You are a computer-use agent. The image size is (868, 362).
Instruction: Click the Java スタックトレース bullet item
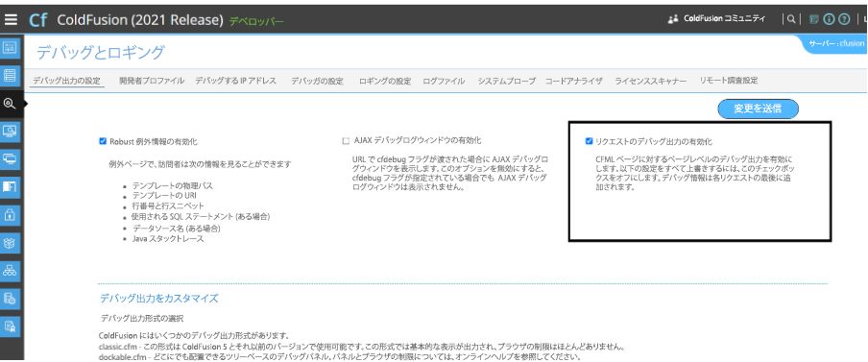[x=168, y=238]
